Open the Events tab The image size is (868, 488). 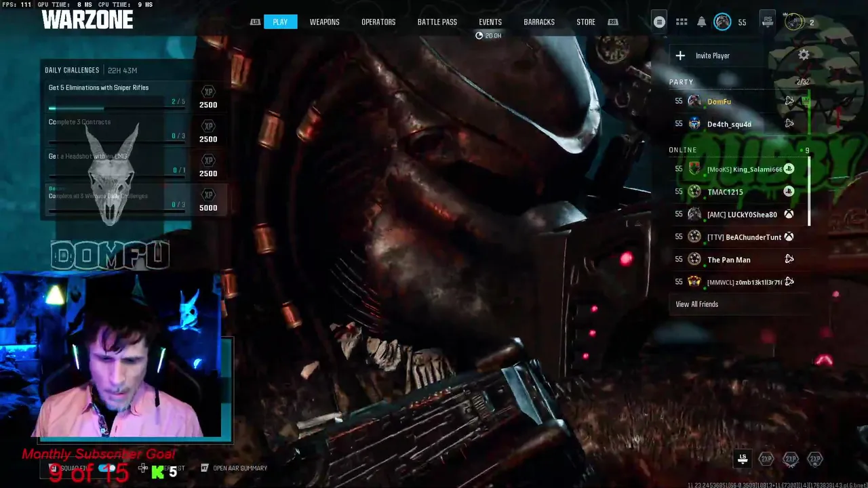pyautogui.click(x=490, y=22)
